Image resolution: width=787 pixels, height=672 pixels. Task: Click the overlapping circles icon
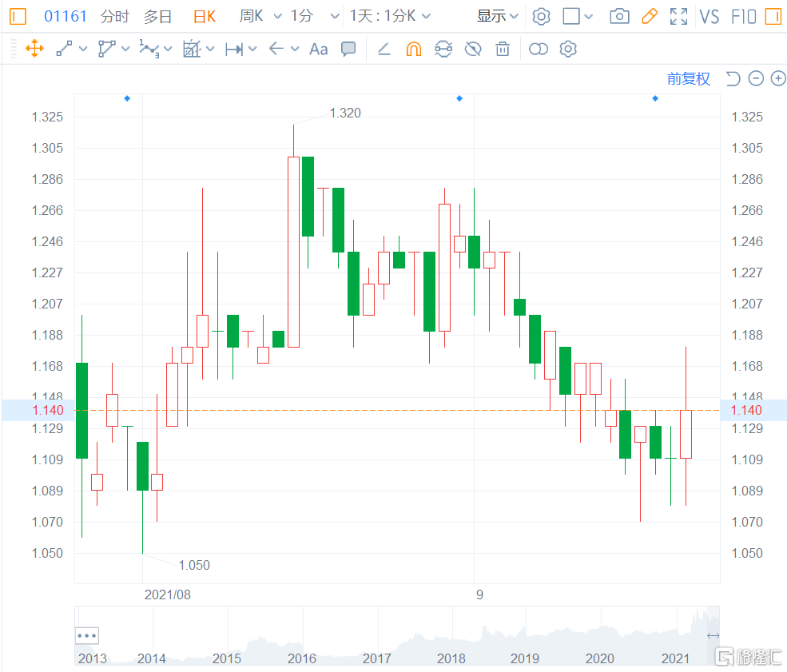pyautogui.click(x=538, y=50)
